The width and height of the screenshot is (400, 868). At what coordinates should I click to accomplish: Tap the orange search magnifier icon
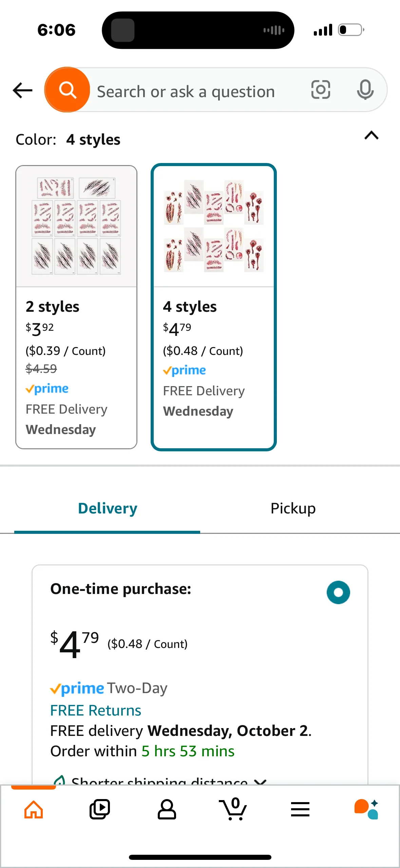pos(67,90)
